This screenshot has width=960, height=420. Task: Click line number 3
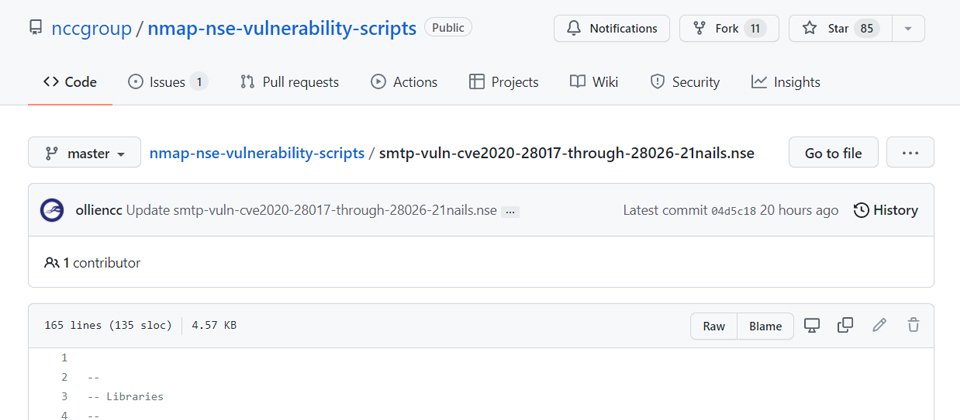pos(64,397)
